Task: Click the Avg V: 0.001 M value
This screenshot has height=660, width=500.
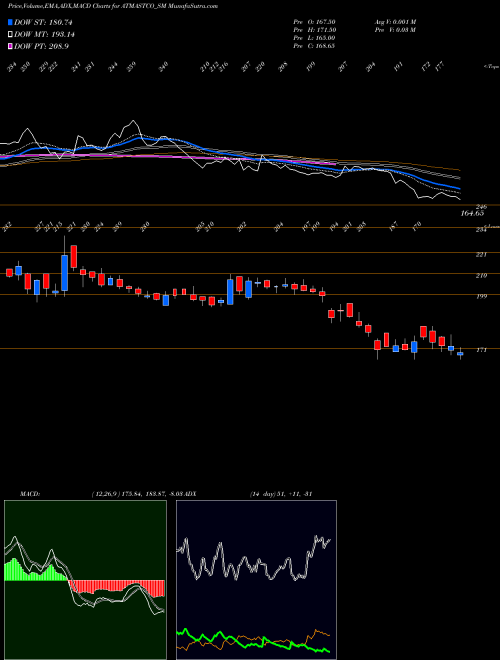Action: pos(395,21)
